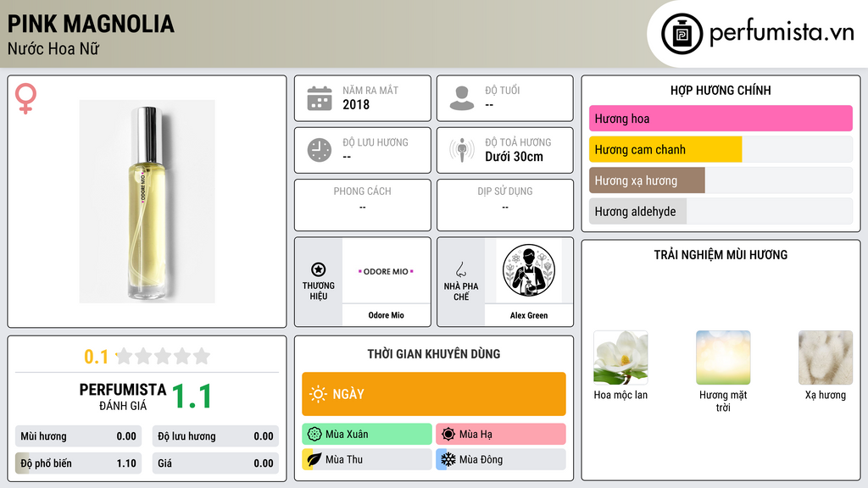Click the five-star rating row
This screenshot has width=868, height=488.
click(163, 357)
